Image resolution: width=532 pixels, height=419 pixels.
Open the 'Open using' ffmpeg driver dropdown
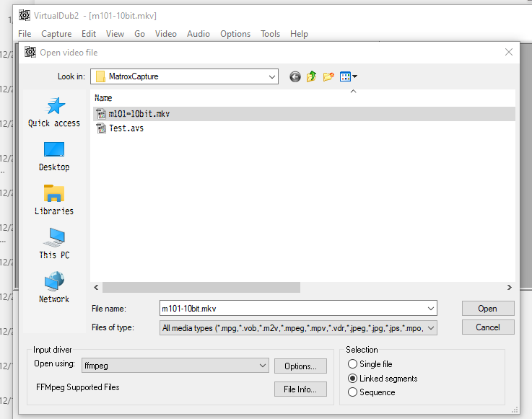click(x=262, y=366)
